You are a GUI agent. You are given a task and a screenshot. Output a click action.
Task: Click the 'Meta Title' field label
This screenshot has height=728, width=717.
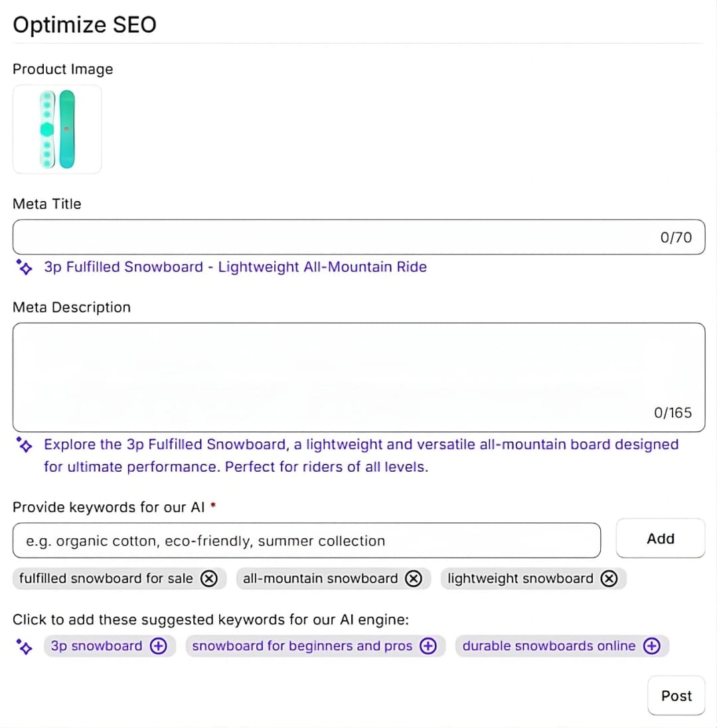coord(47,204)
